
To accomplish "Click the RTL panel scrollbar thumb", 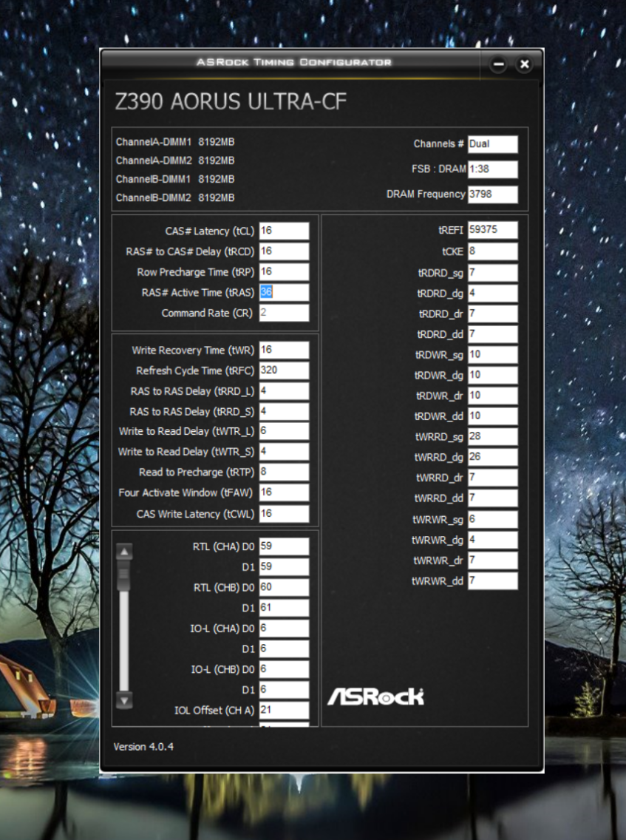I will click(124, 576).
